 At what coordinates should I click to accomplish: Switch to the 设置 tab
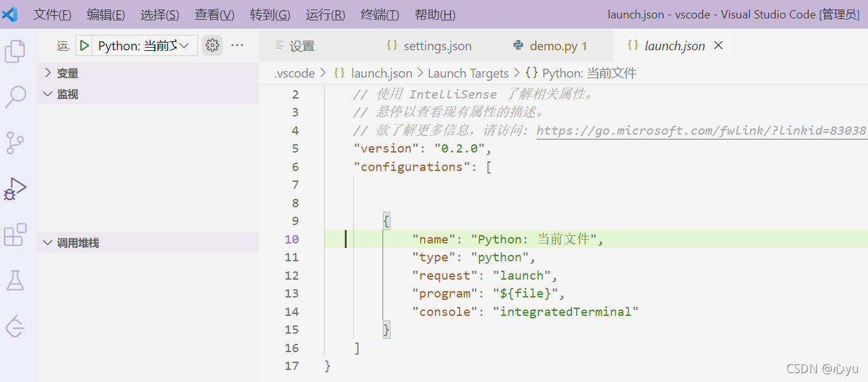(316, 46)
